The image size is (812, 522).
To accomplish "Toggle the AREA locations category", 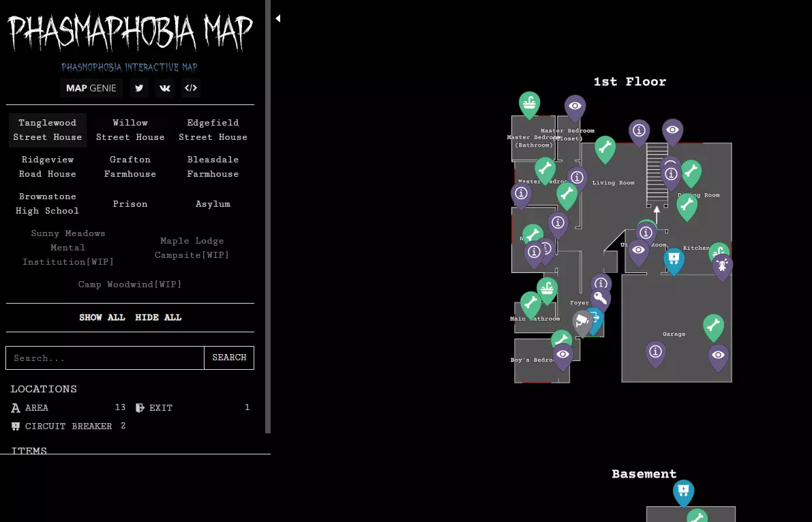I will pyautogui.click(x=68, y=408).
